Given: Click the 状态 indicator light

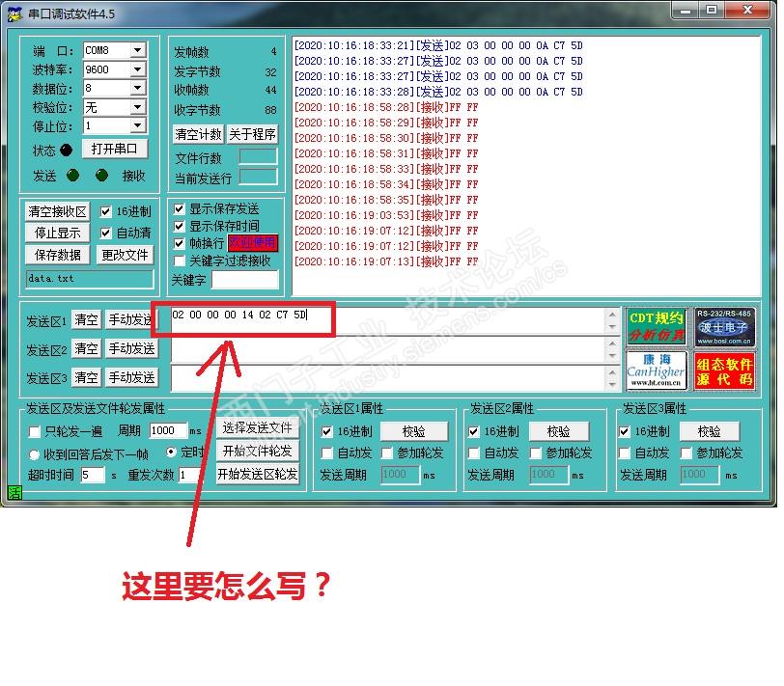Looking at the screenshot, I should [66, 150].
